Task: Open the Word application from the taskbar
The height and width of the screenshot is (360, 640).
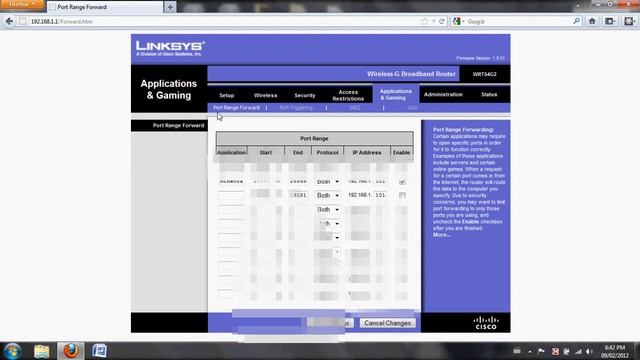Action: 99,351
